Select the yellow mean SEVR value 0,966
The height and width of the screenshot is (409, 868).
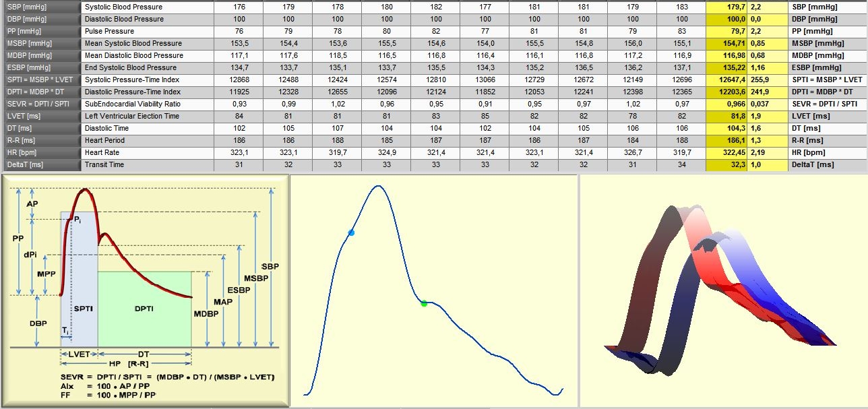726,104
